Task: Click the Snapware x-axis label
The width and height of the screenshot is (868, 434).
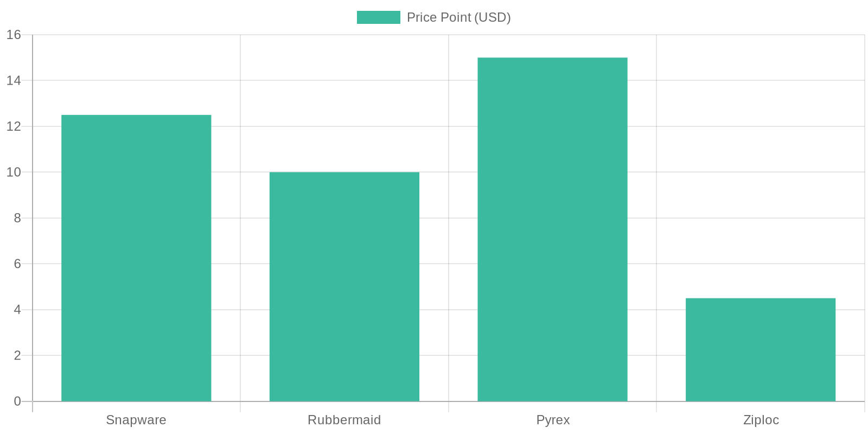Action: (x=136, y=420)
